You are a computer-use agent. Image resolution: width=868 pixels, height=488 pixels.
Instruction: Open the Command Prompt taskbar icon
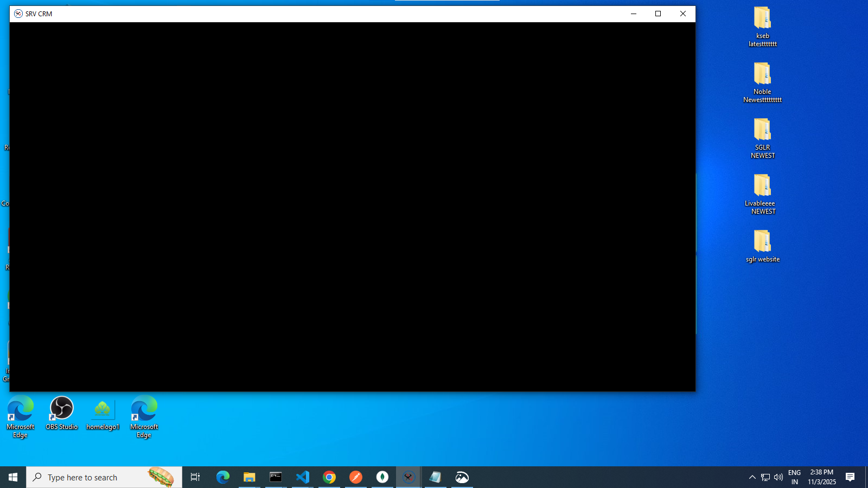pos(276,477)
